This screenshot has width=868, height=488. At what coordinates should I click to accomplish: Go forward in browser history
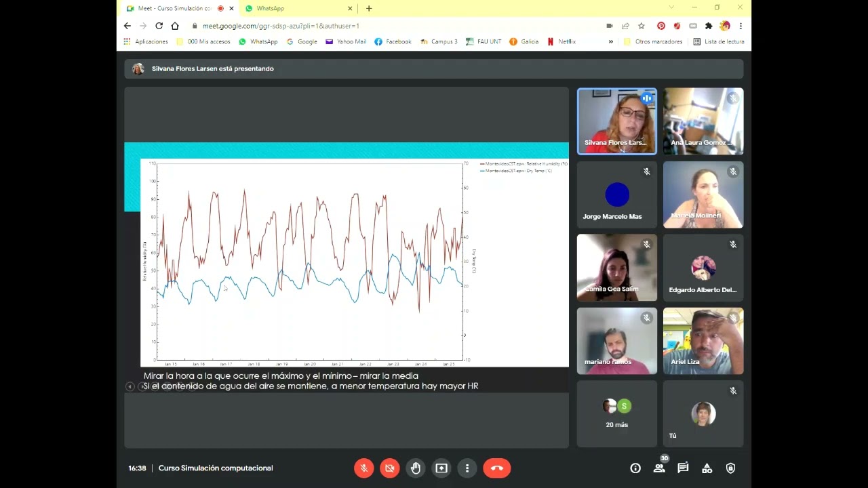click(x=143, y=26)
